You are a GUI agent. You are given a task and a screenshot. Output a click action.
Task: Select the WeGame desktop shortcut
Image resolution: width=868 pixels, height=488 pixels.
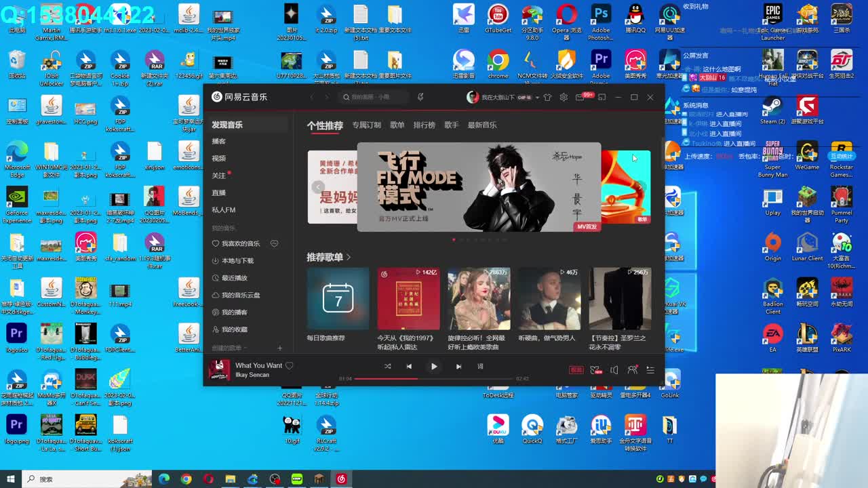coord(807,157)
